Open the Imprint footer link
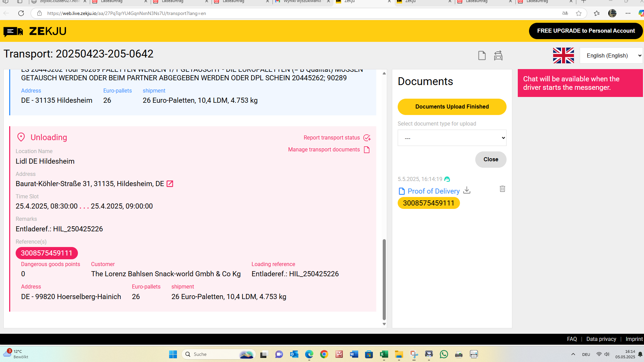644x362 pixels. tap(634, 339)
